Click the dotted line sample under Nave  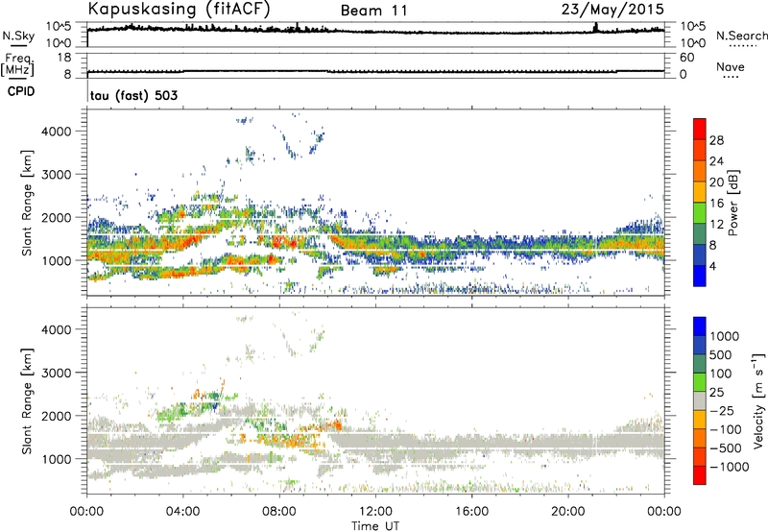pyautogui.click(x=731, y=78)
